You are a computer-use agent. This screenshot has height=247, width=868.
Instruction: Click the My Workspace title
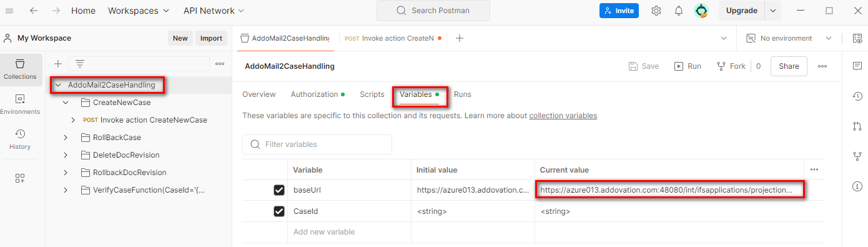click(44, 38)
